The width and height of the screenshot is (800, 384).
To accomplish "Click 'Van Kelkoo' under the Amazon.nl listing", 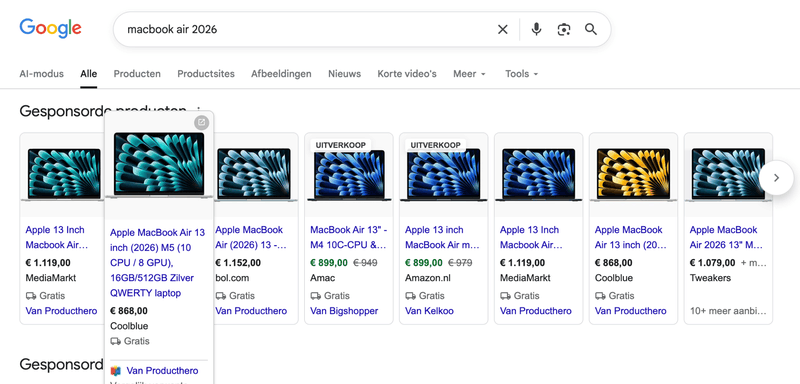I will tap(429, 311).
